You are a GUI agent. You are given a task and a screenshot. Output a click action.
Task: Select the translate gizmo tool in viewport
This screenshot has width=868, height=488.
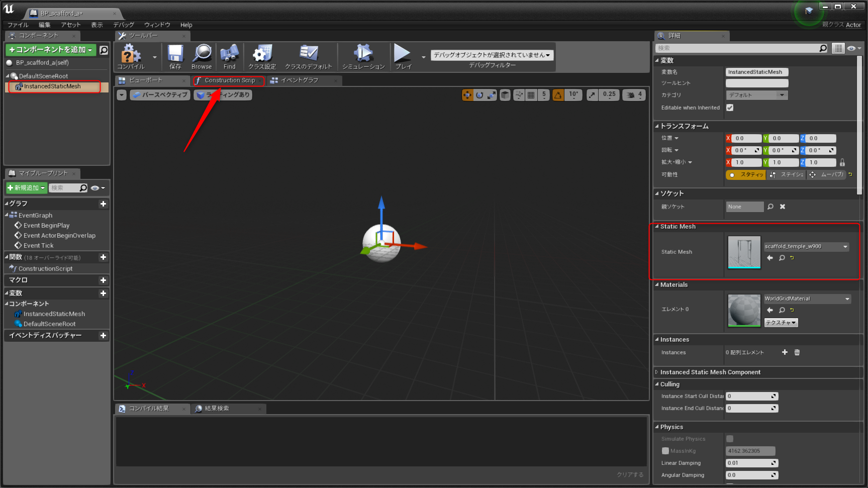click(x=467, y=95)
